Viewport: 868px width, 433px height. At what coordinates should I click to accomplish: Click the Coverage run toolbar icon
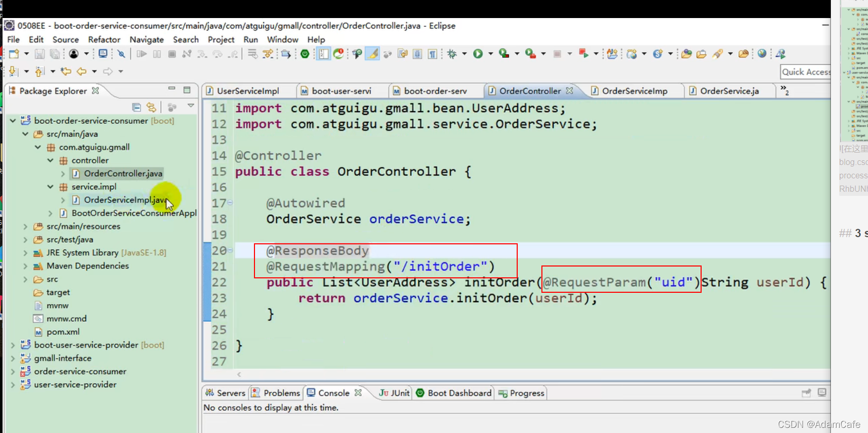tap(504, 54)
